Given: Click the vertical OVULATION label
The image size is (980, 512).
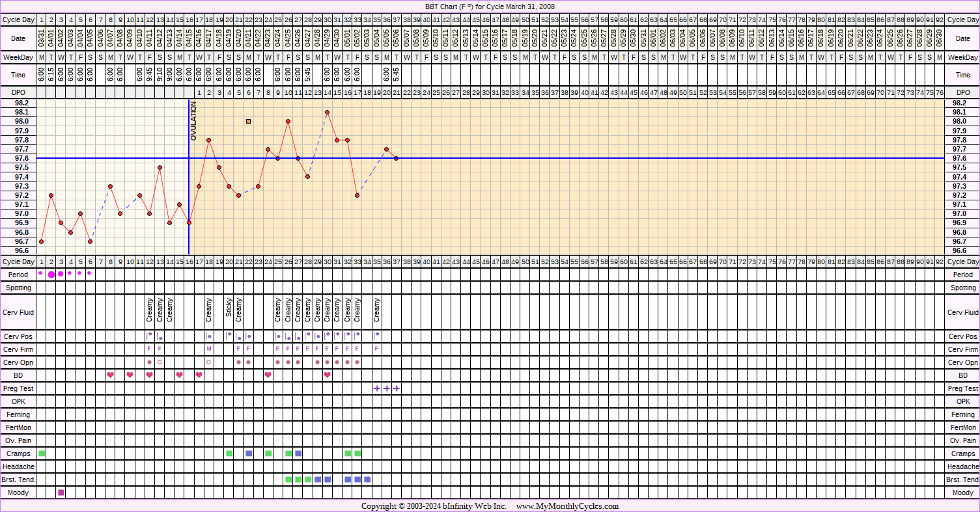Looking at the screenshot, I should click(193, 121).
